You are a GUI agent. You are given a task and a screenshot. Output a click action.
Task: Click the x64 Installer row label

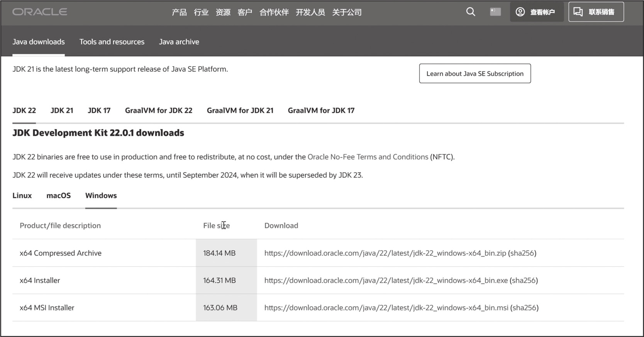pos(40,281)
